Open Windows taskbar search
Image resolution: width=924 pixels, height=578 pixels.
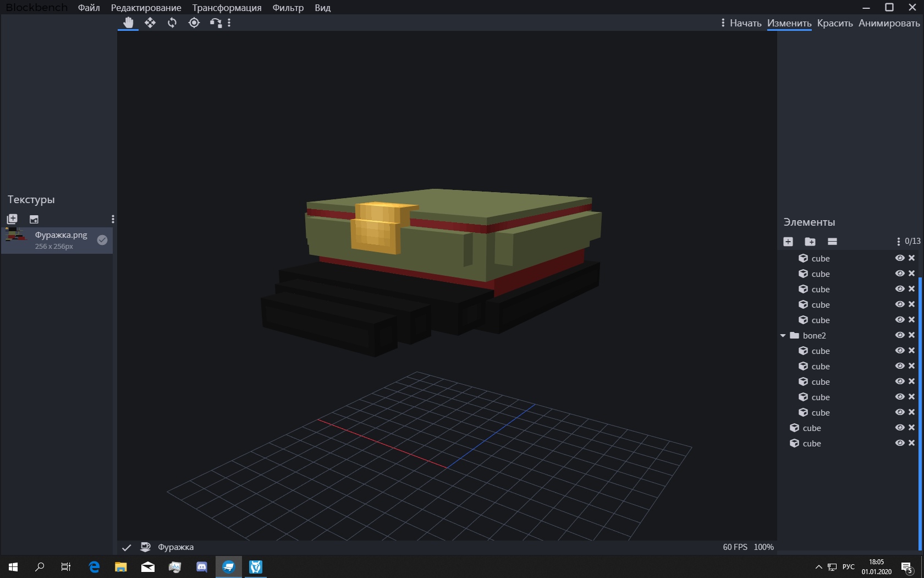40,567
